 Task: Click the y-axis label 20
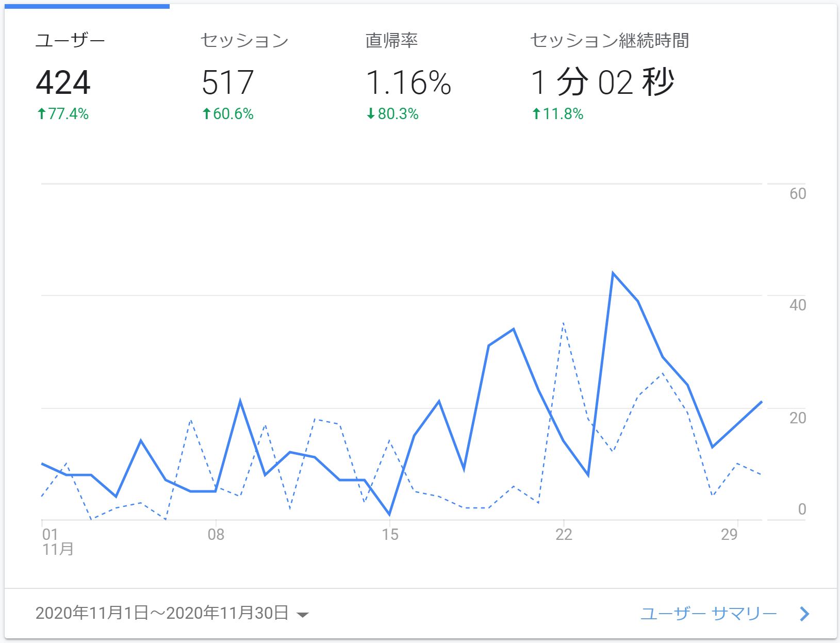[798, 418]
